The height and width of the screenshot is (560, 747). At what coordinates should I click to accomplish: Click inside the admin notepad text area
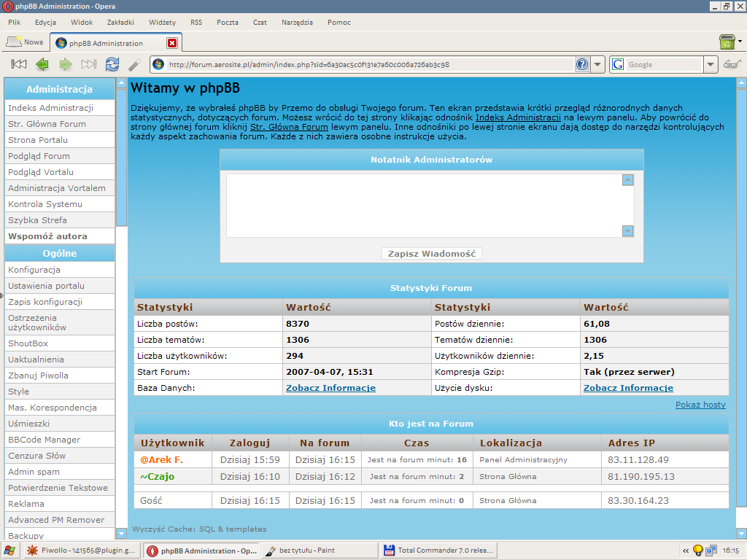425,205
